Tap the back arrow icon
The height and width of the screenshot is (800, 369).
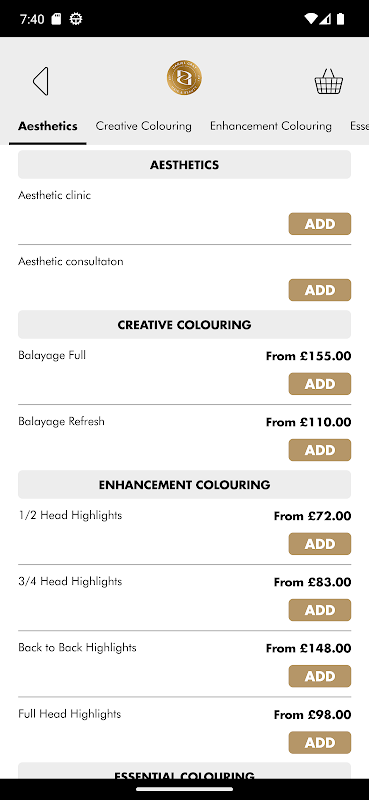[x=41, y=81]
